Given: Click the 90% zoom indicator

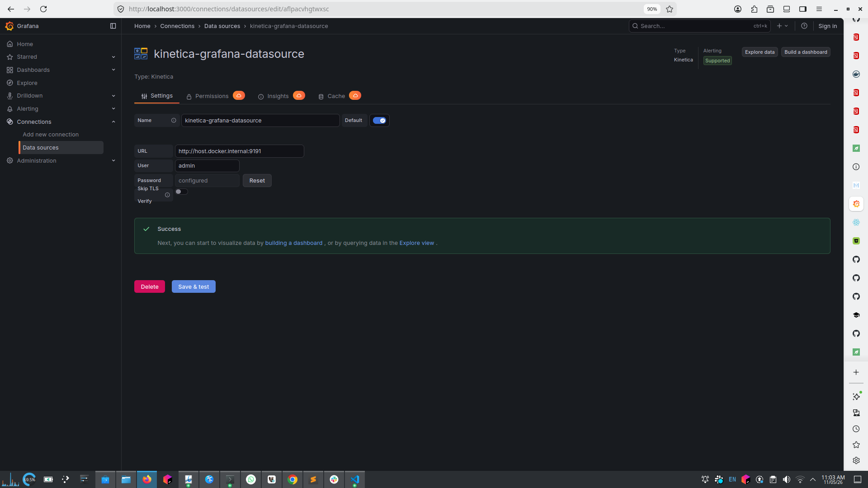Looking at the screenshot, I should pos(652,9).
